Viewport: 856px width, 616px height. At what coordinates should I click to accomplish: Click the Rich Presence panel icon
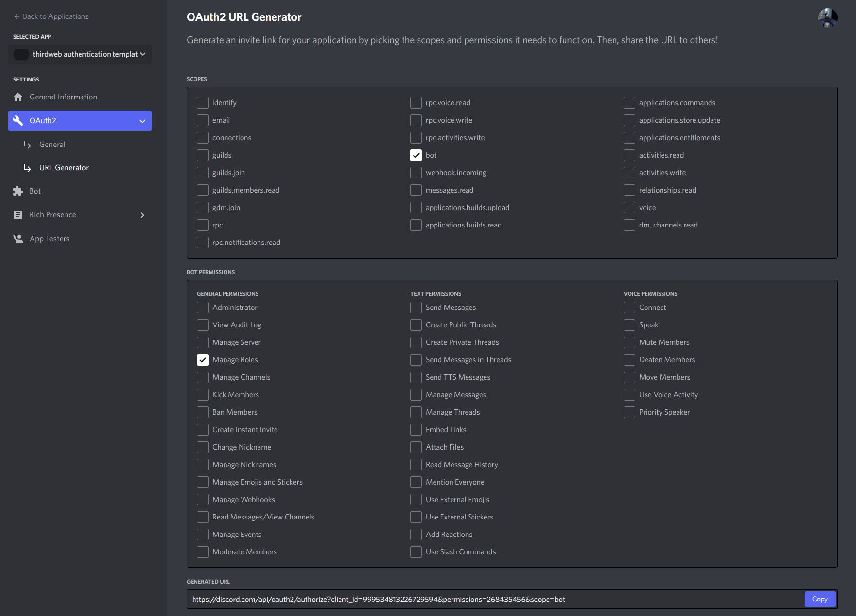(x=18, y=214)
